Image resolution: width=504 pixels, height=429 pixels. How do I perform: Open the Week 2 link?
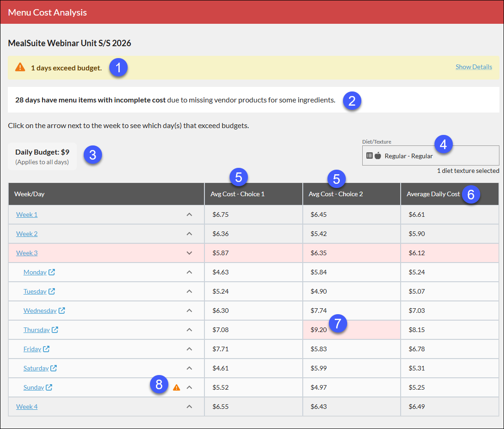[27, 234]
